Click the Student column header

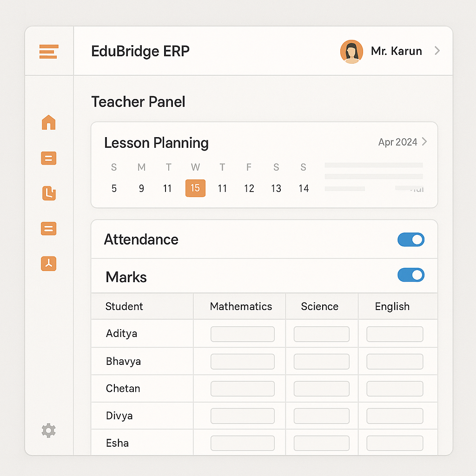124,306
